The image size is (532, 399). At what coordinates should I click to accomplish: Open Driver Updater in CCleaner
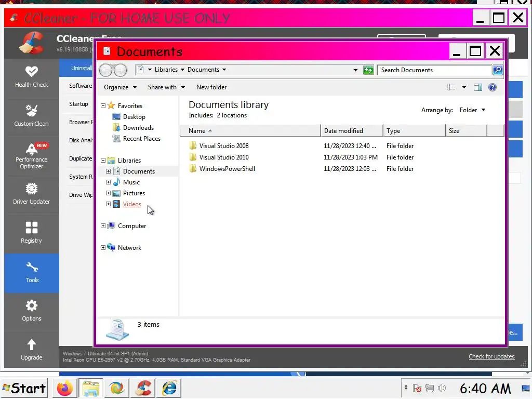pyautogui.click(x=32, y=194)
